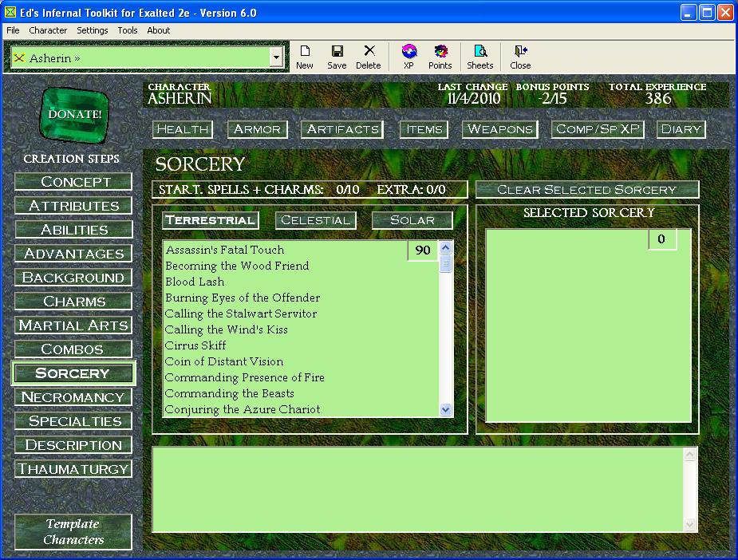Click the Selected Sorcery list area
Viewport: 738px width, 560px height.
(x=588, y=325)
